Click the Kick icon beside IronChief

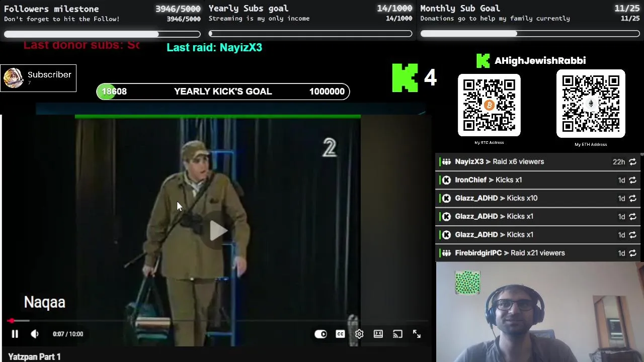pyautogui.click(x=446, y=180)
